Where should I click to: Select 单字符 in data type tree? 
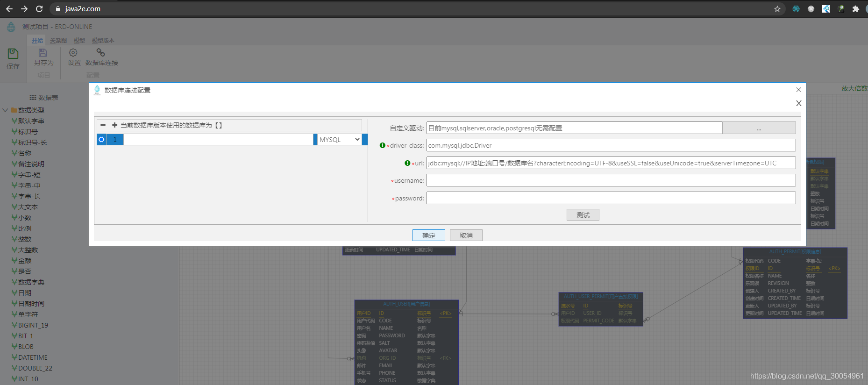(28, 314)
